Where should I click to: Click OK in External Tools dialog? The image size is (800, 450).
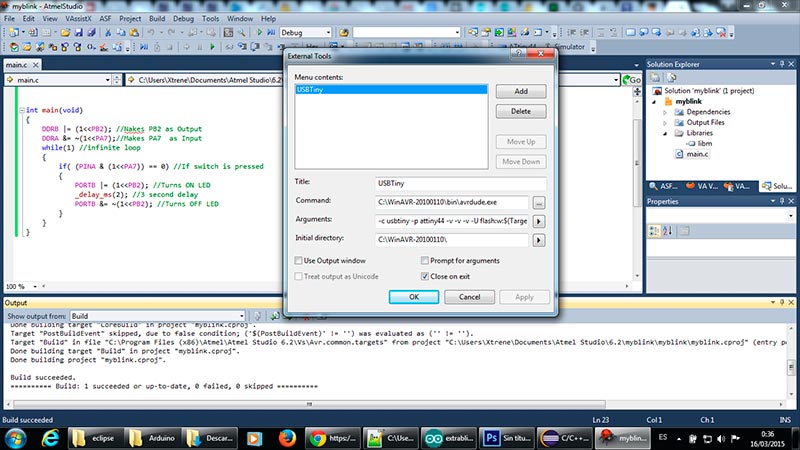point(414,297)
